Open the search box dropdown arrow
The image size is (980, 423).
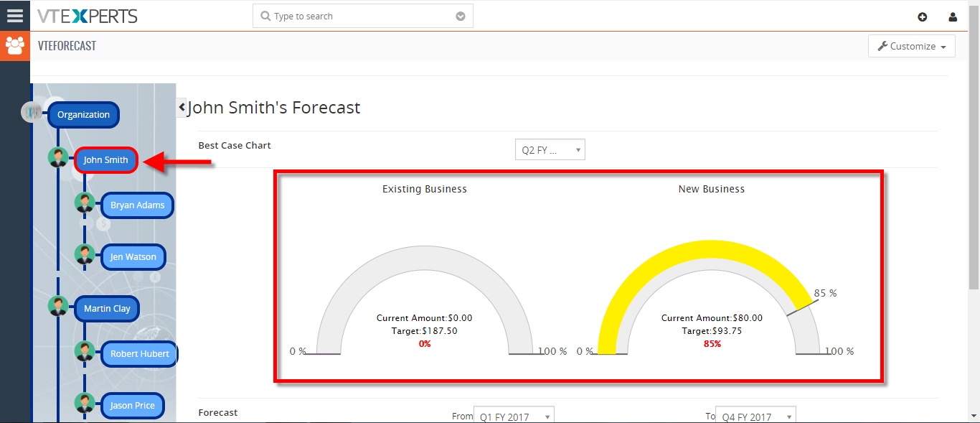(461, 16)
